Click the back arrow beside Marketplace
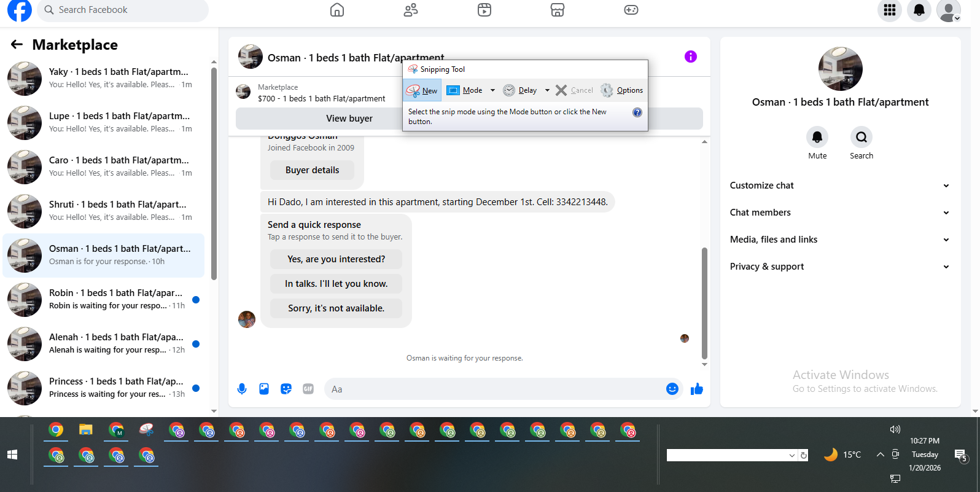This screenshot has width=980, height=492. click(x=17, y=44)
